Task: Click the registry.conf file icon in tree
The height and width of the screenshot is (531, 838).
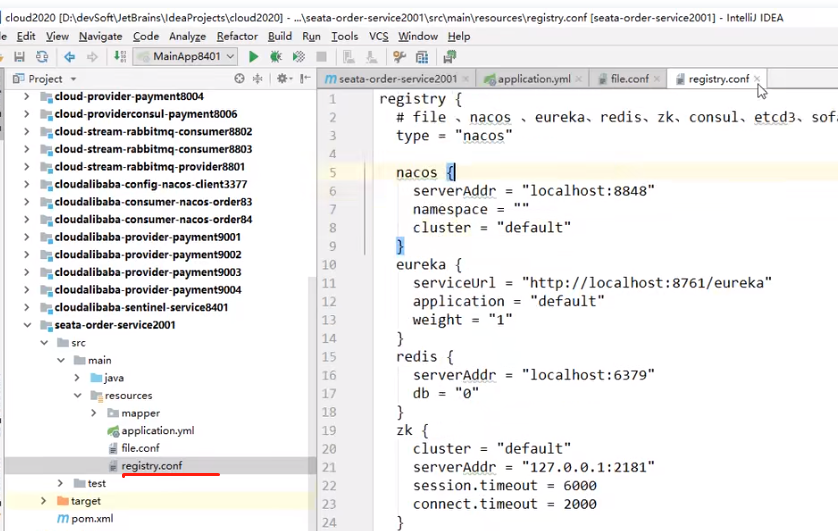Action: (113, 466)
